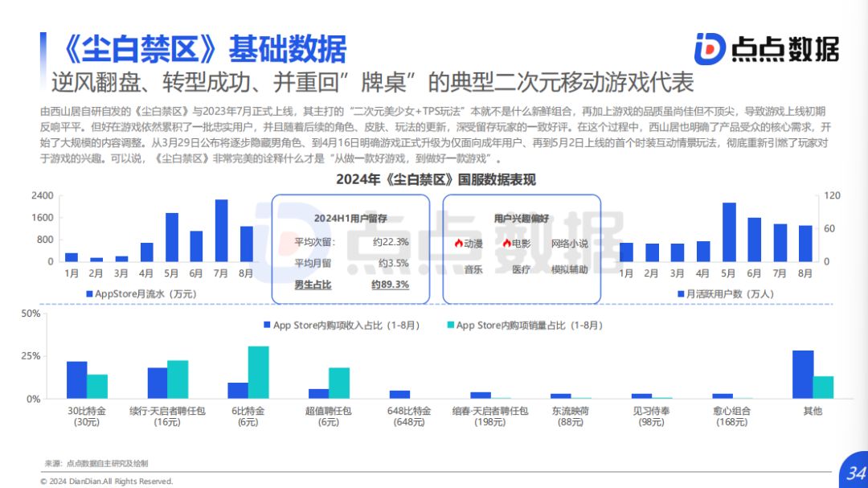Screen dimensions: 868x488
Task: Click the 其他 category label
Action: (x=813, y=411)
